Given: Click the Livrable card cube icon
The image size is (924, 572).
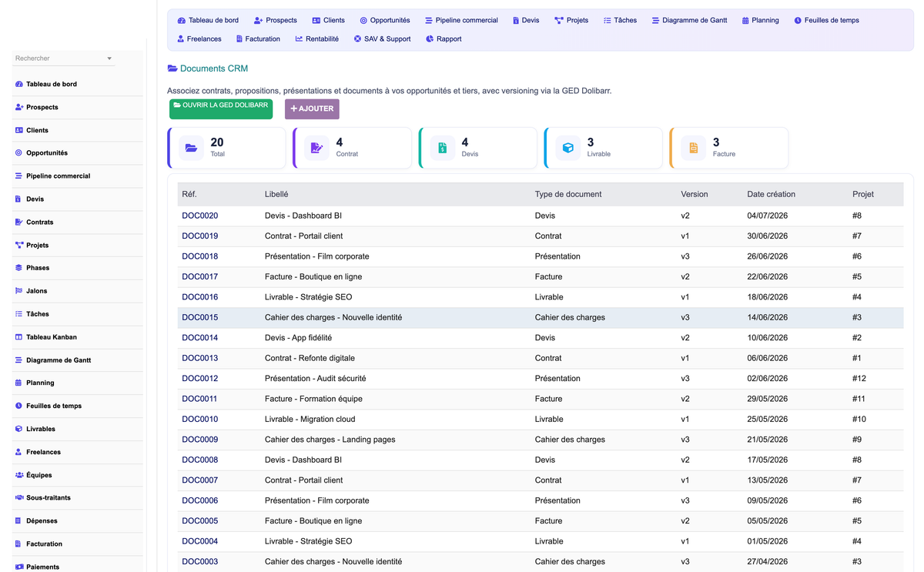Looking at the screenshot, I should (567, 148).
